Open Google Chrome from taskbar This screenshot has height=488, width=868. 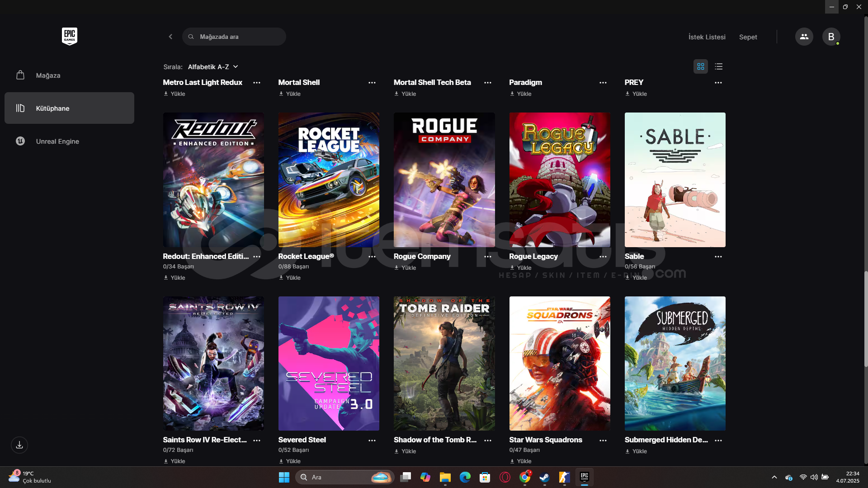[525, 477]
